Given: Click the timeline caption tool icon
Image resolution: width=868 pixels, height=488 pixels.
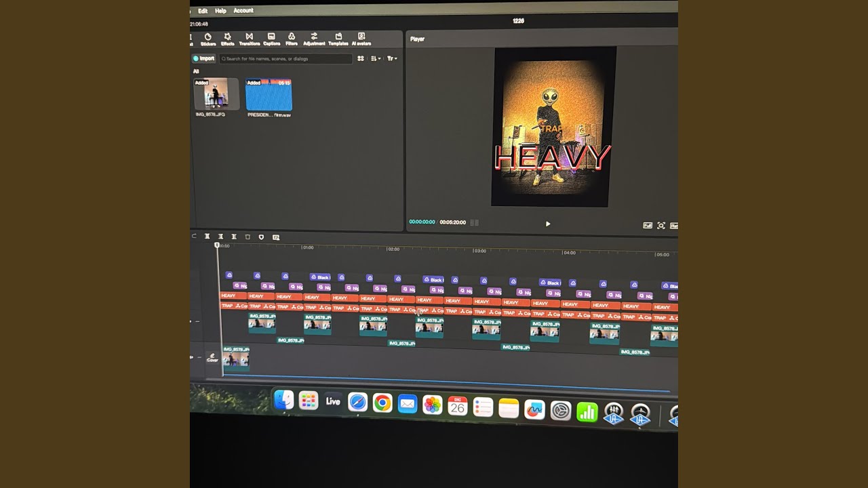Looking at the screenshot, I should [276, 237].
